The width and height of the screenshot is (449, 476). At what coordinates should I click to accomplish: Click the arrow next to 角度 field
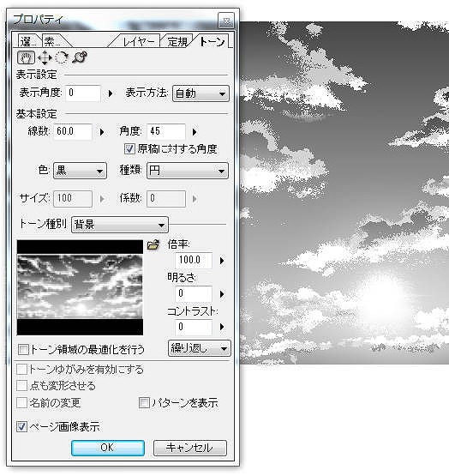click(195, 132)
